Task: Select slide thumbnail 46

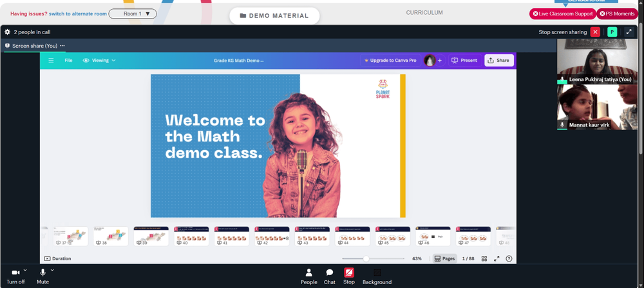Action: [433, 236]
